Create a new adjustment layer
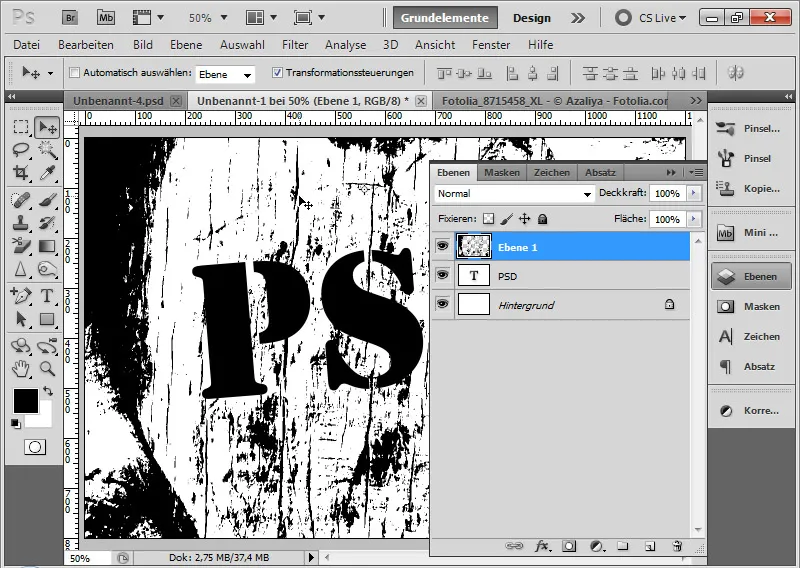 pos(596,546)
